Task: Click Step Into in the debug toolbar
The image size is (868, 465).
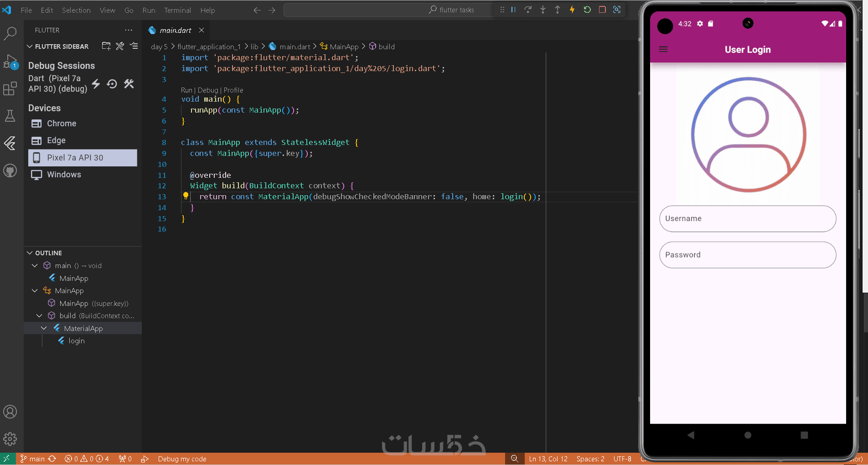Action: (x=542, y=10)
